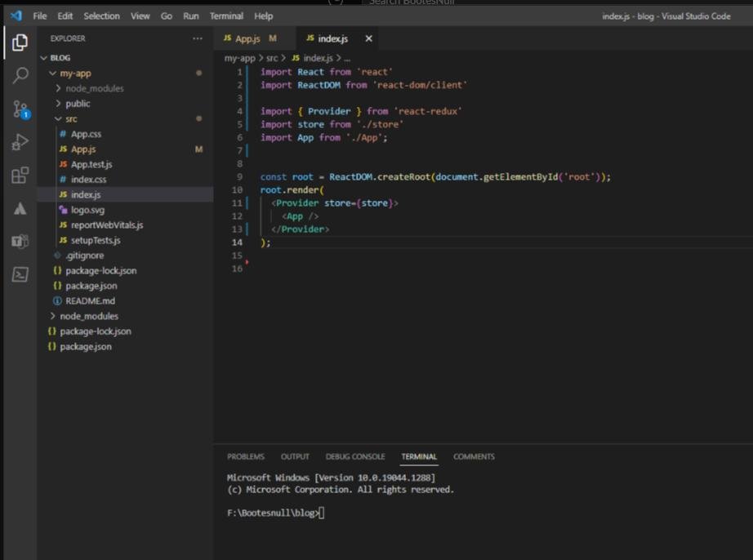Collapse the my-app folder
The width and height of the screenshot is (753, 560).
tap(74, 73)
